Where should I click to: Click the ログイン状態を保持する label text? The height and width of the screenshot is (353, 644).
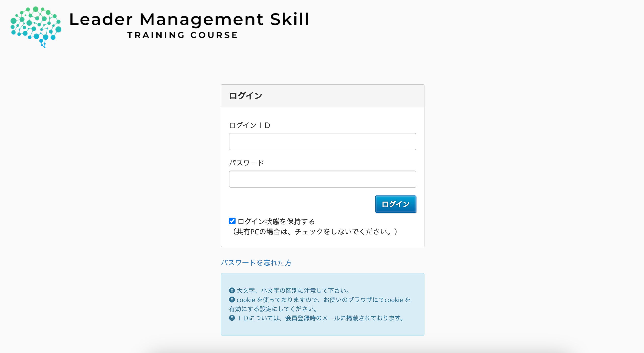pos(276,221)
